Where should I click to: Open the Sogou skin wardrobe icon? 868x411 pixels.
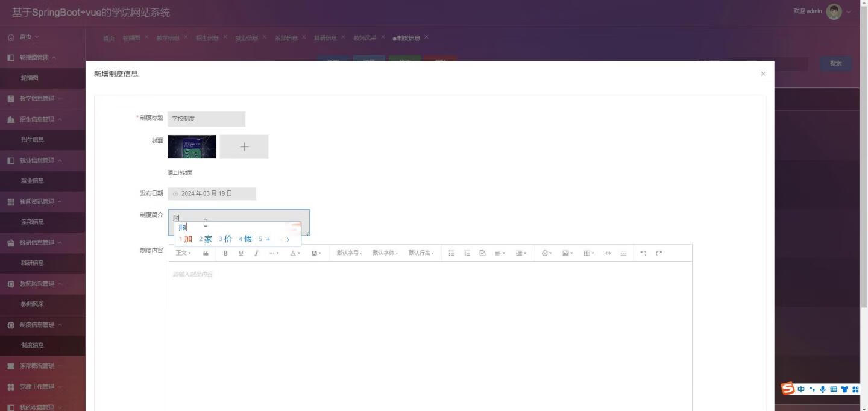pyautogui.click(x=844, y=389)
